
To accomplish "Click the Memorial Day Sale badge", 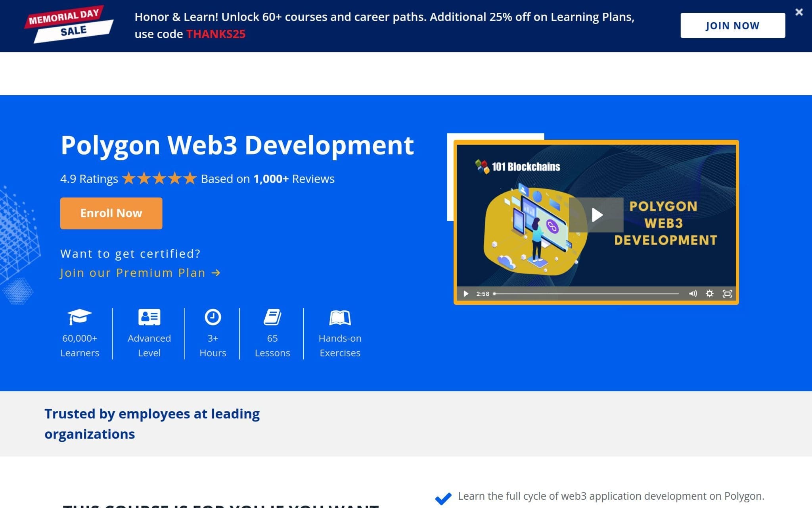I will [69, 24].
